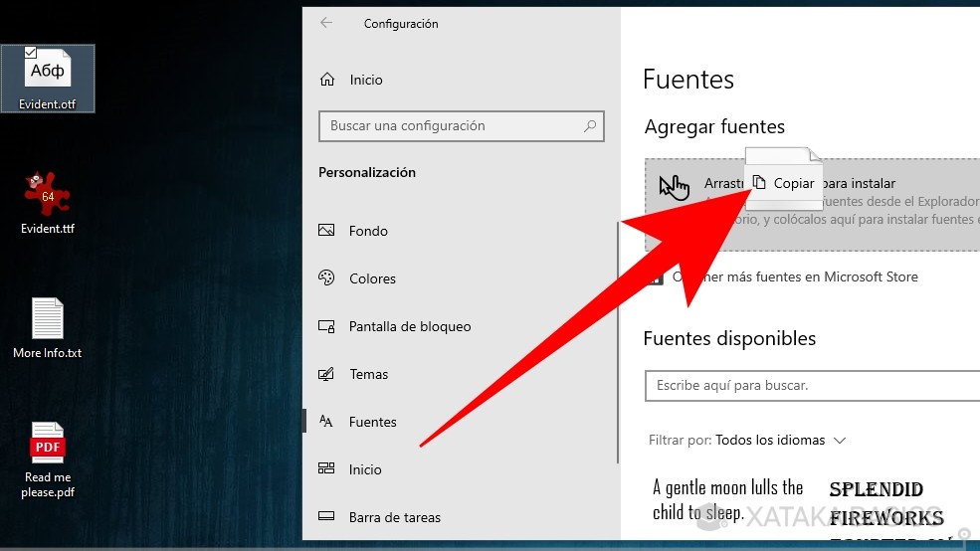Click the Inicio start-menu tiles icon

[x=326, y=468]
